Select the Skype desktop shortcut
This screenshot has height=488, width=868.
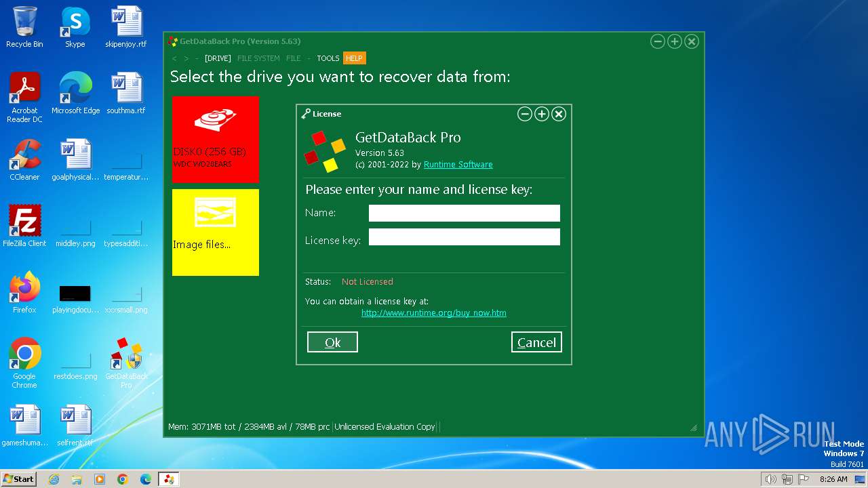click(75, 28)
